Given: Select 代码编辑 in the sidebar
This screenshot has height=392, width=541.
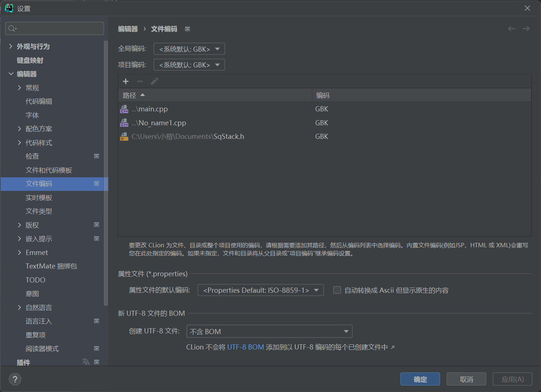Looking at the screenshot, I should coord(39,101).
